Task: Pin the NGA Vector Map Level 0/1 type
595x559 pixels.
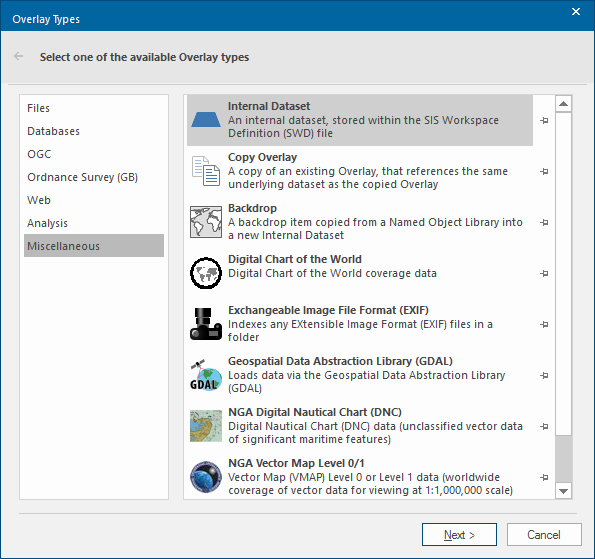Action: 544,477
